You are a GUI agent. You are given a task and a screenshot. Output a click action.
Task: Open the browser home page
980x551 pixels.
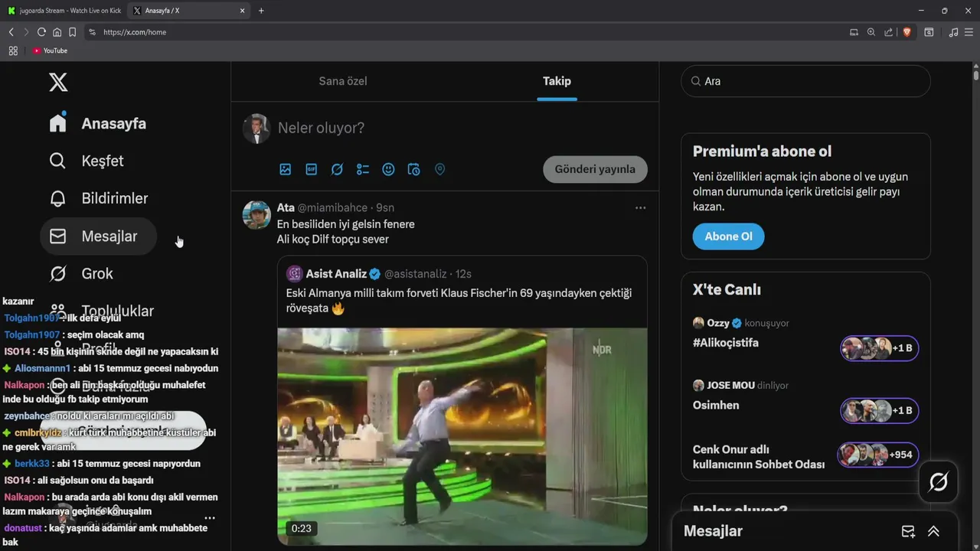pyautogui.click(x=57, y=32)
